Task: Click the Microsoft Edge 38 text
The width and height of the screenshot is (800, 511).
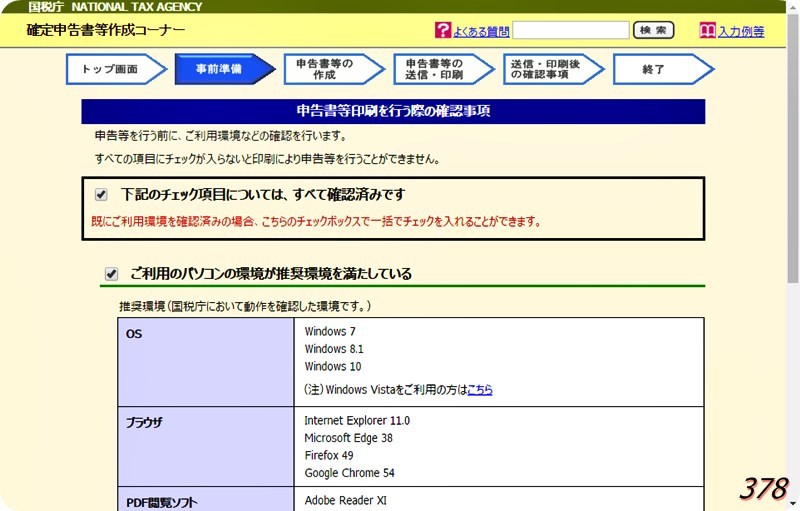Action: pos(348,438)
